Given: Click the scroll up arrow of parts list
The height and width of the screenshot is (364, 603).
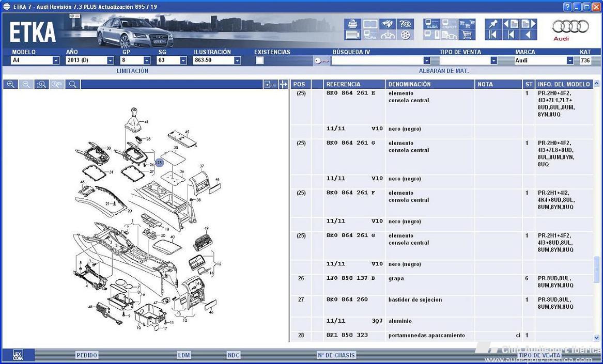Looking at the screenshot, I should [597, 83].
